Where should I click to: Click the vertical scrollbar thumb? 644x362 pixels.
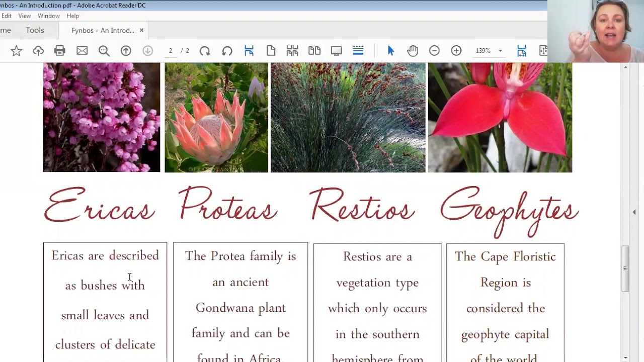[625, 268]
